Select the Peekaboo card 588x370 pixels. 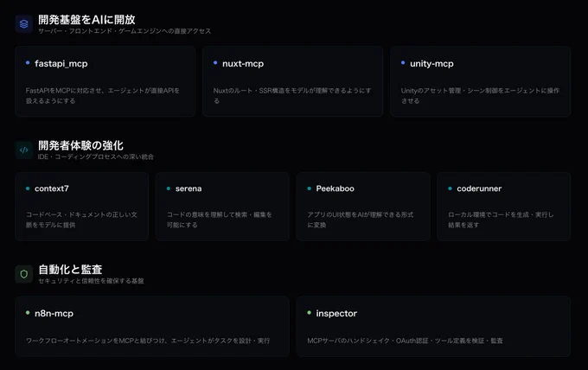(x=363, y=207)
